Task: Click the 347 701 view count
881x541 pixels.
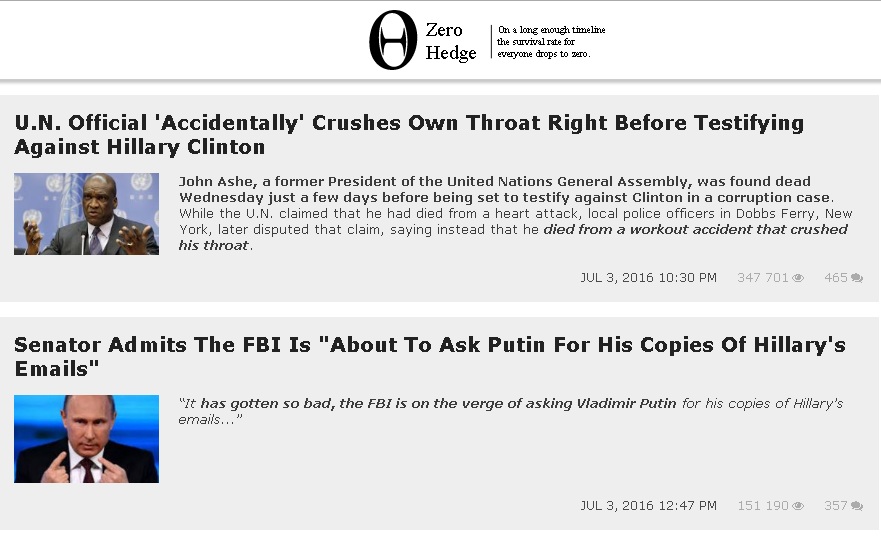Action: (762, 278)
